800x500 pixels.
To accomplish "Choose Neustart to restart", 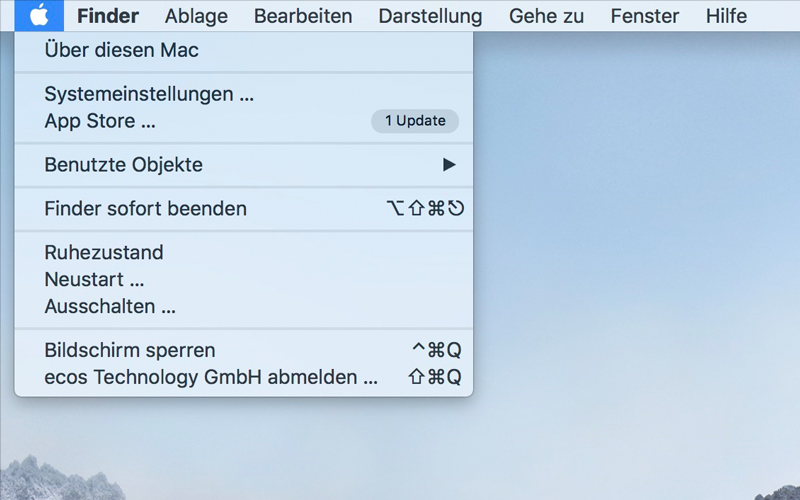I will click(x=94, y=280).
